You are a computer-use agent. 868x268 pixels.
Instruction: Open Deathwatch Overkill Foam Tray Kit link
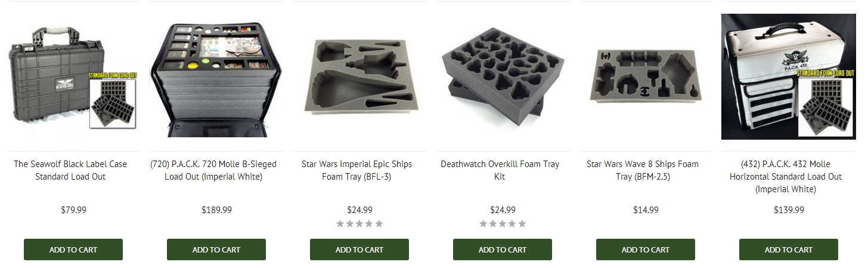(x=500, y=170)
